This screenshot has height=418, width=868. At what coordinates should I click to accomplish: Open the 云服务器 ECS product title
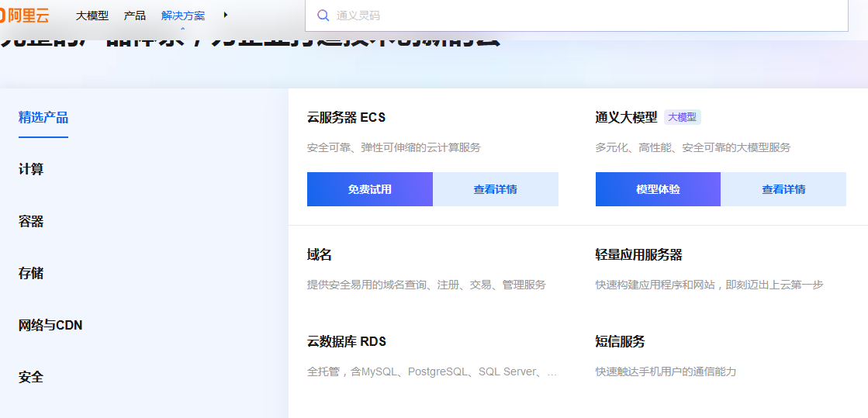click(x=346, y=117)
